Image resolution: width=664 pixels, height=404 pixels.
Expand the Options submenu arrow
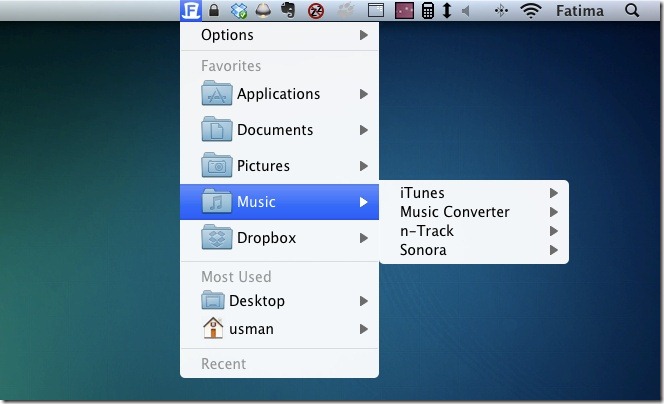[363, 35]
